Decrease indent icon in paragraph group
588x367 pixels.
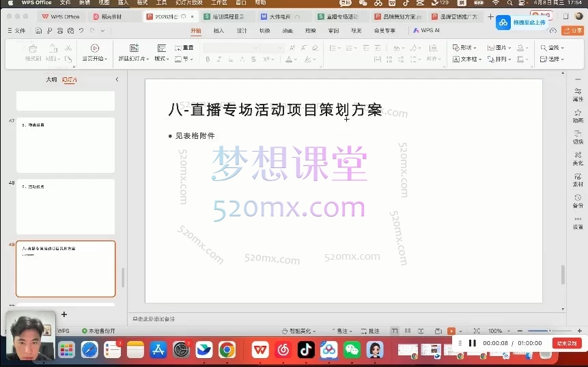point(366,48)
